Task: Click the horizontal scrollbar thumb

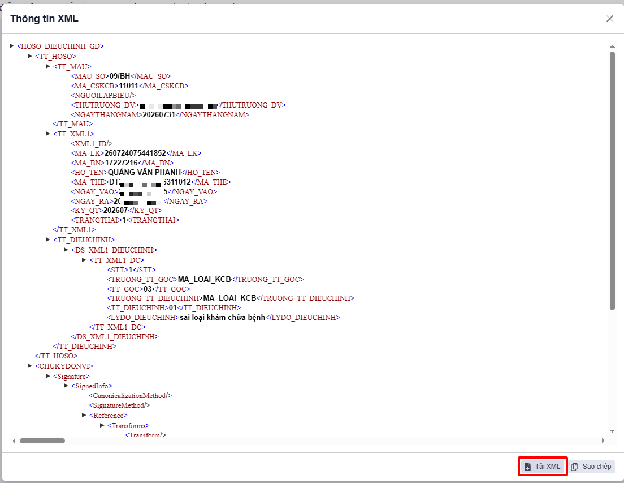Action: coord(42,440)
